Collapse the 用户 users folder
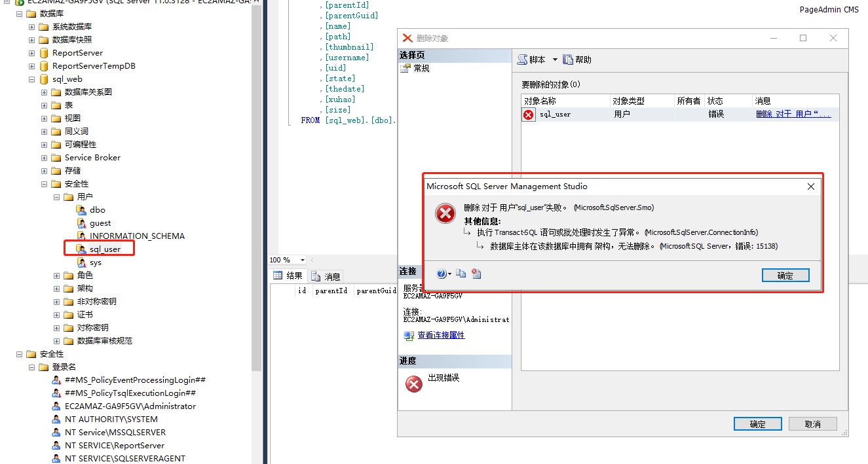868x464 pixels. click(56, 197)
